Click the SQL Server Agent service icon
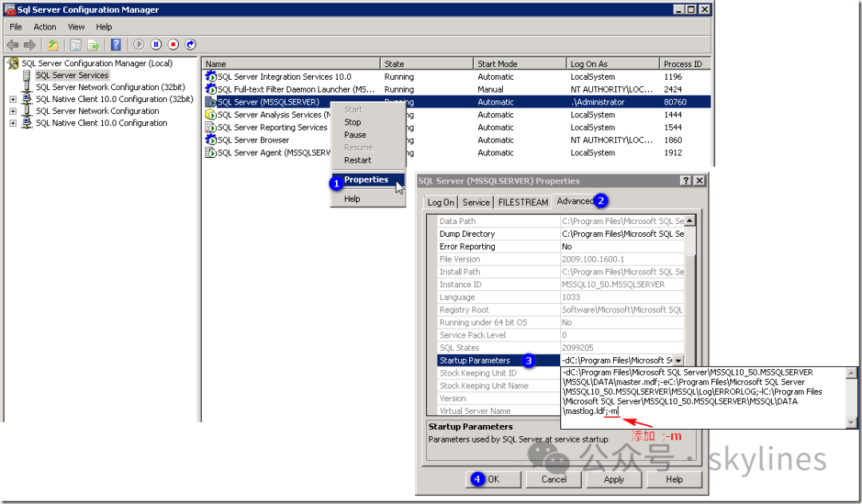862x504 pixels. tap(211, 152)
